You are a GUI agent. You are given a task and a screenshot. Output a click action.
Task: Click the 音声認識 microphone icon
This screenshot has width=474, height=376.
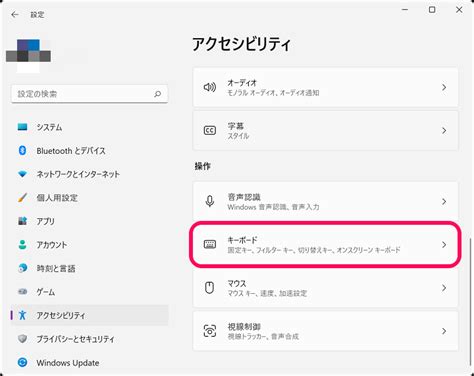point(210,201)
